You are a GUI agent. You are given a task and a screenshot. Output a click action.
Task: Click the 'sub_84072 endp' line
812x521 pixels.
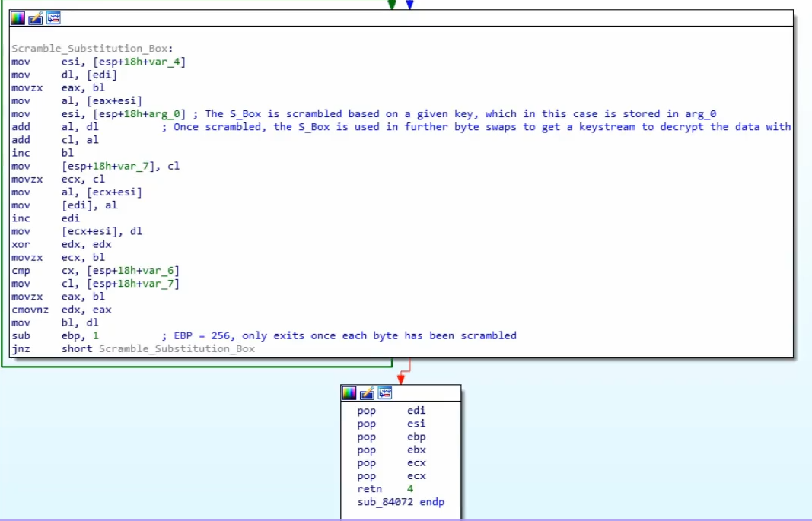(401, 502)
